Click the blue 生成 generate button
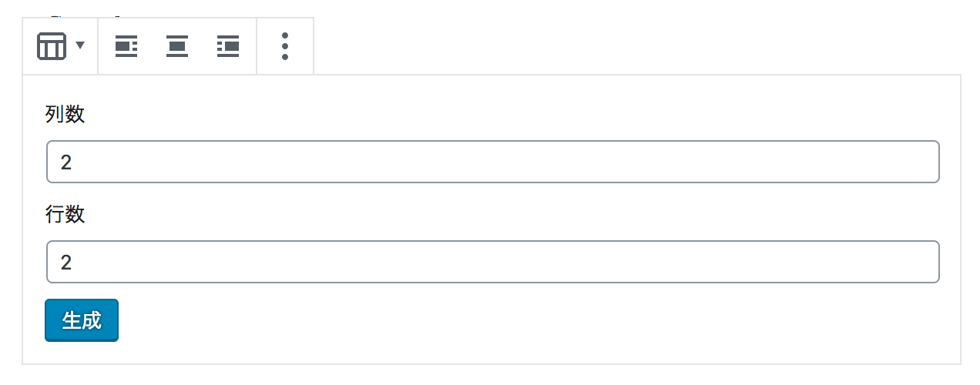Viewport: 980px width, 385px height. click(x=82, y=320)
